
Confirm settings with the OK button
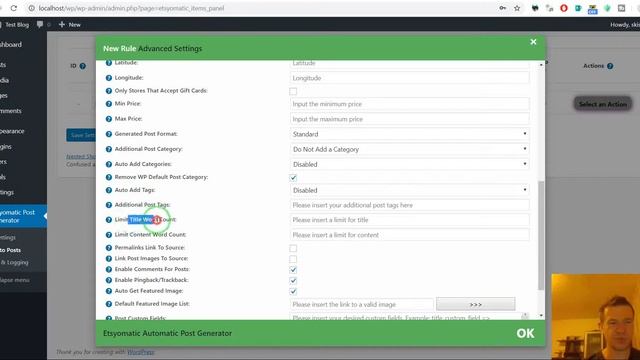[525, 333]
